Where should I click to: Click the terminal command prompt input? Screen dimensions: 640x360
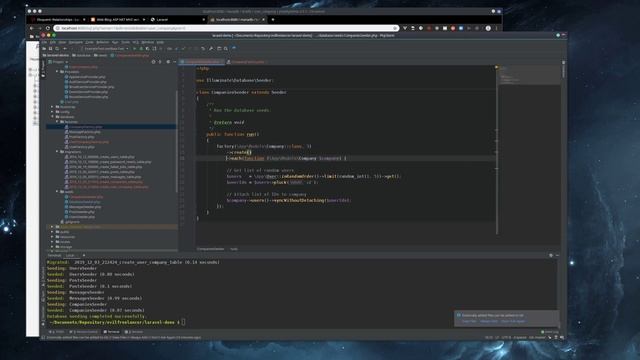pyautogui.click(x=183, y=322)
